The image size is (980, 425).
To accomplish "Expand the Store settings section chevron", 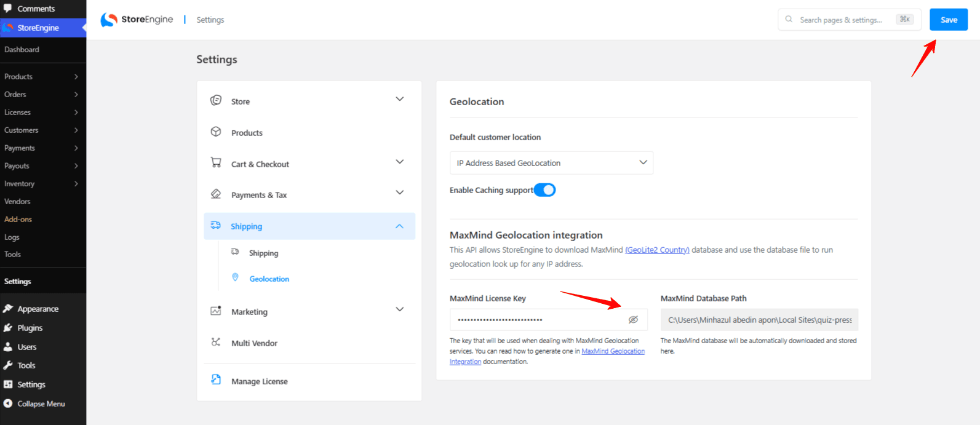I will pyautogui.click(x=400, y=99).
